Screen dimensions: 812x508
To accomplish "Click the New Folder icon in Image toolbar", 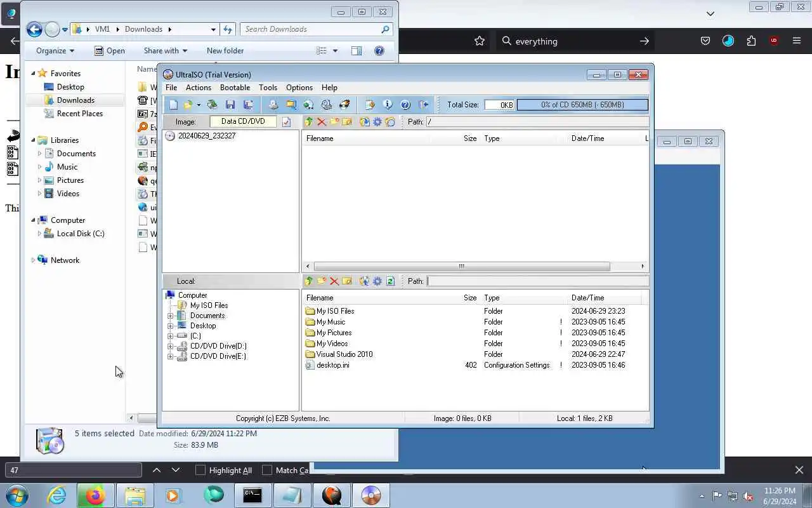I will click(x=334, y=122).
